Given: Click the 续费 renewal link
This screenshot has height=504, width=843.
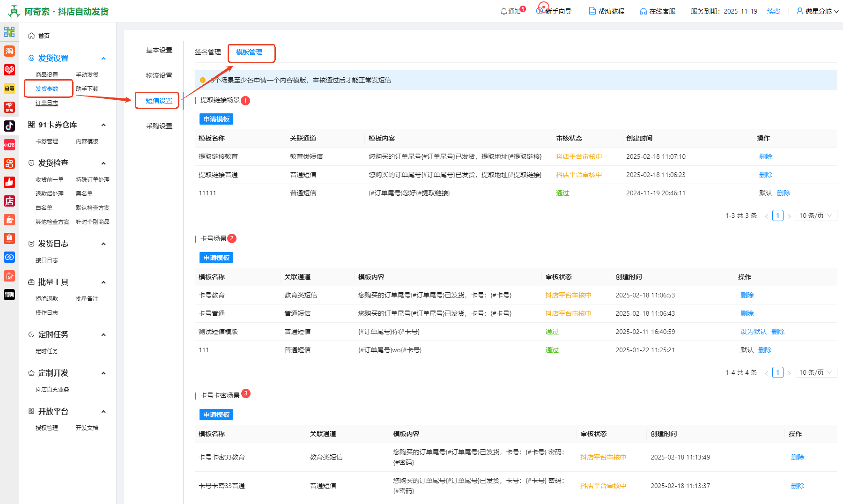Looking at the screenshot, I should pos(773,11).
